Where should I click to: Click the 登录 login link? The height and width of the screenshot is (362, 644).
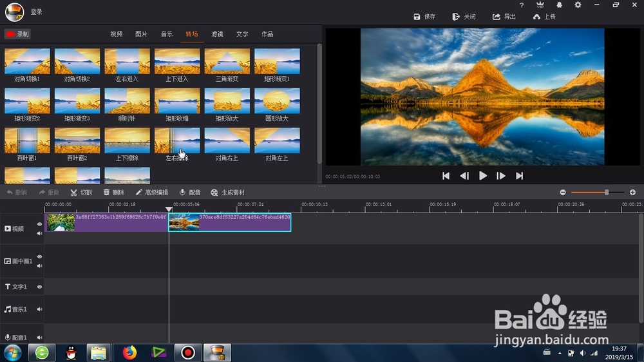pyautogui.click(x=37, y=12)
